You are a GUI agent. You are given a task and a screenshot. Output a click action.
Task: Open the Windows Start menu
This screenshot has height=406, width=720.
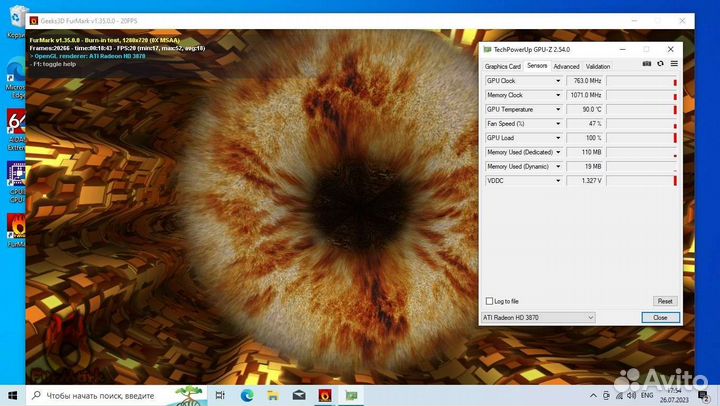click(x=13, y=395)
